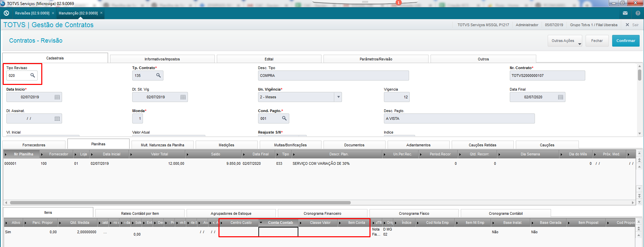Open Rateio Contábil por Item tab
The image size is (644, 247).
140,213
